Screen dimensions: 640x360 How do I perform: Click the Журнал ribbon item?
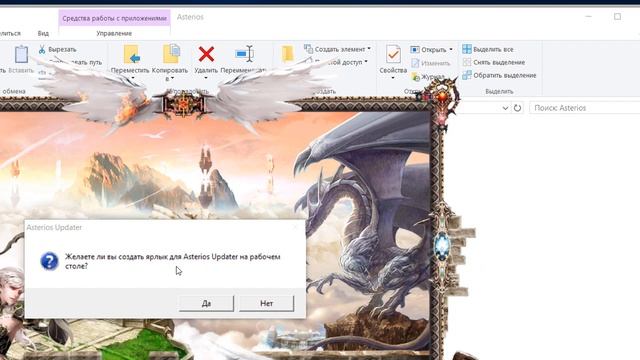point(428,76)
